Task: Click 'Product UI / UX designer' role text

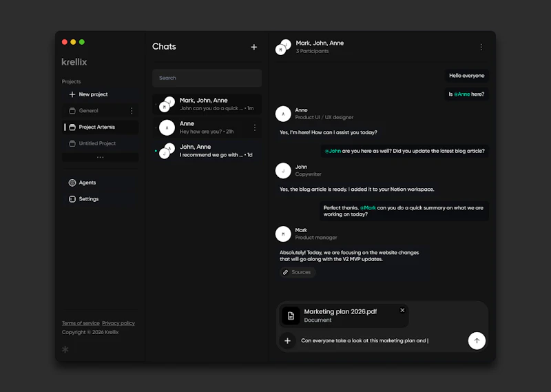Action: tap(324, 117)
